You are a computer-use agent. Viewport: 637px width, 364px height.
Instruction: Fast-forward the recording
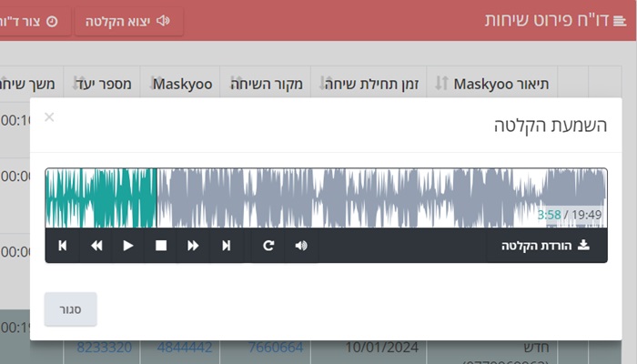[x=193, y=246]
